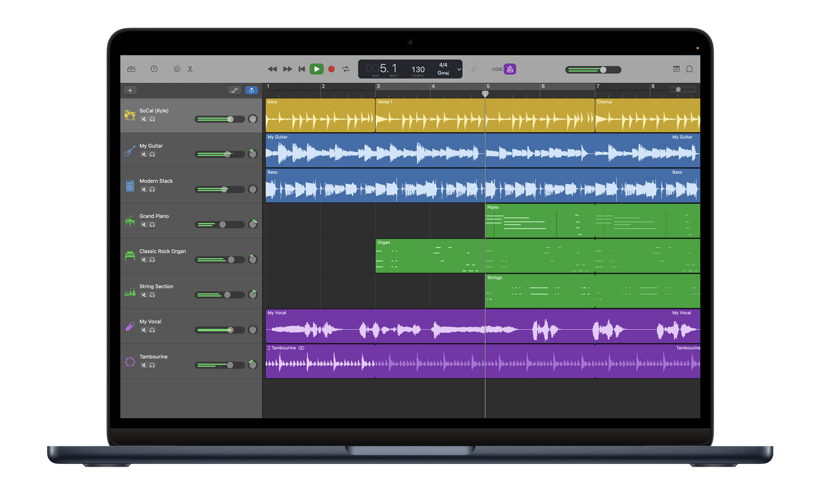Viewport: 815px width, 504px height.
Task: Add a new track with plus button
Action: point(130,91)
